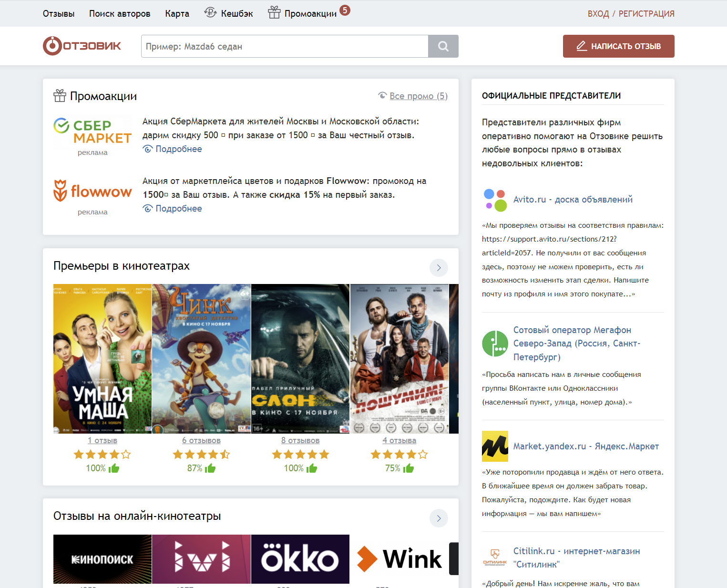Click the Megafon green logo icon

(x=495, y=344)
